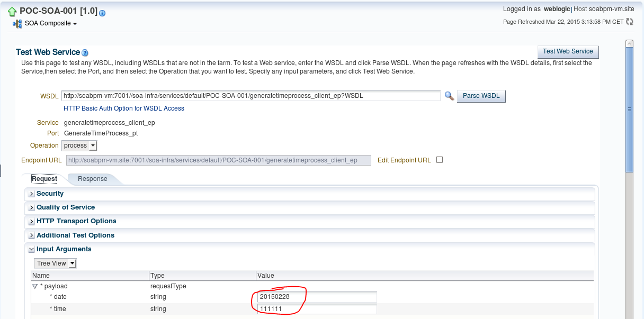This screenshot has width=644, height=319.
Task: Click the vertical scrollbar up arrow
Action: point(629,43)
